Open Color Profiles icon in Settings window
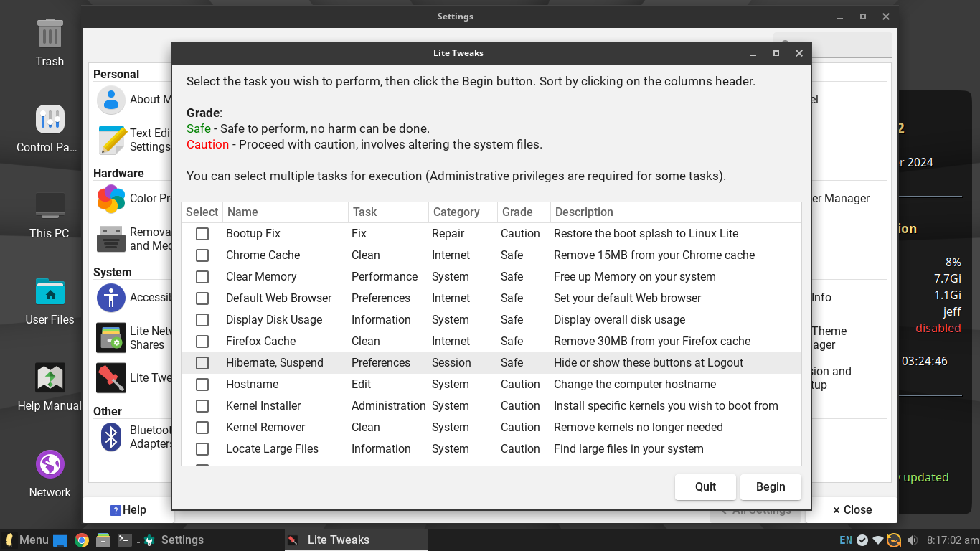This screenshot has width=980, height=551. tap(111, 199)
